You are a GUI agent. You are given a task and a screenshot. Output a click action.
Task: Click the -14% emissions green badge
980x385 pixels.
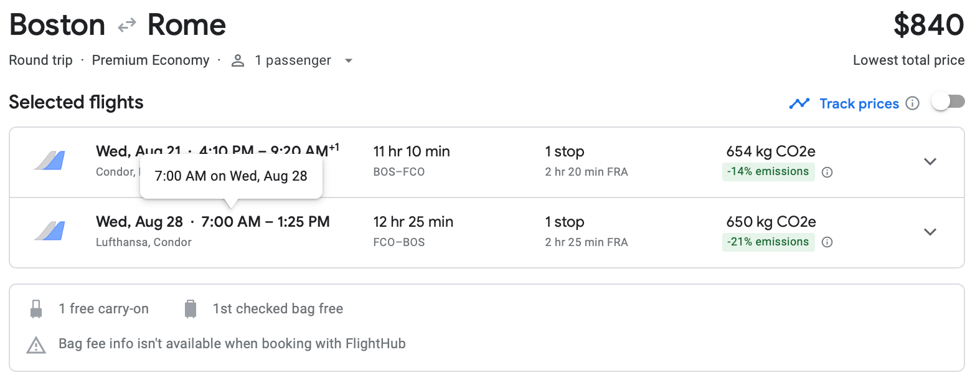tap(768, 171)
